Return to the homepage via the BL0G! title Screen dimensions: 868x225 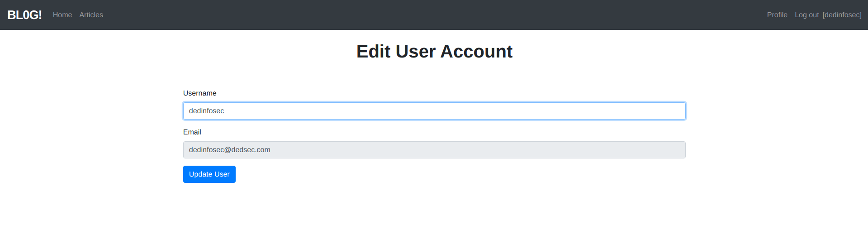(x=24, y=15)
